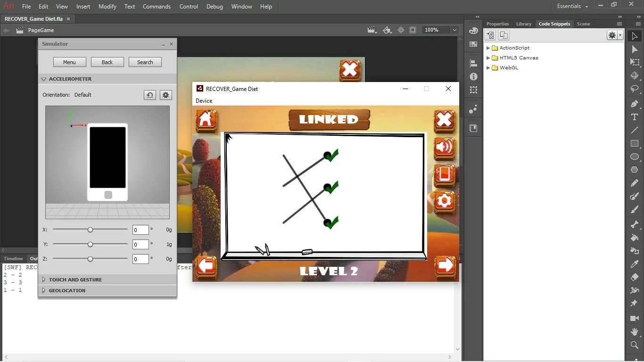The width and height of the screenshot is (644, 362).
Task: Select the Eraser tool
Action: [635, 277]
